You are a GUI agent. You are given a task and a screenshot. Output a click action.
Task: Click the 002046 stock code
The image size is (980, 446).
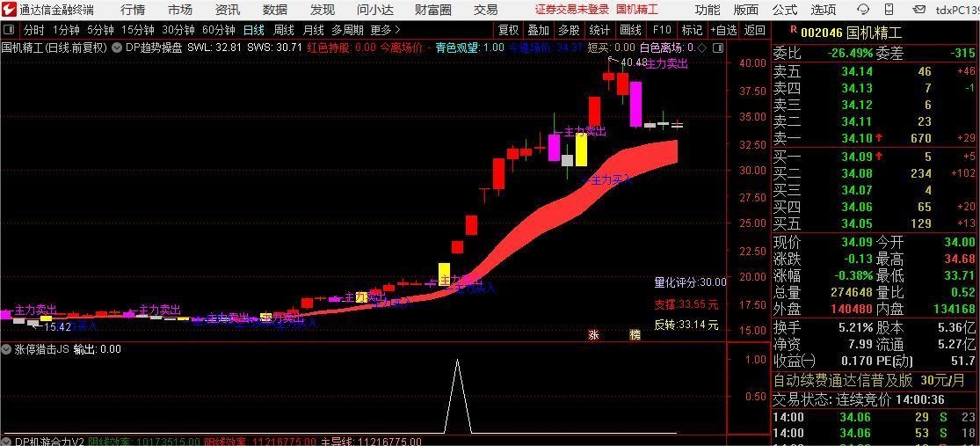click(x=822, y=32)
